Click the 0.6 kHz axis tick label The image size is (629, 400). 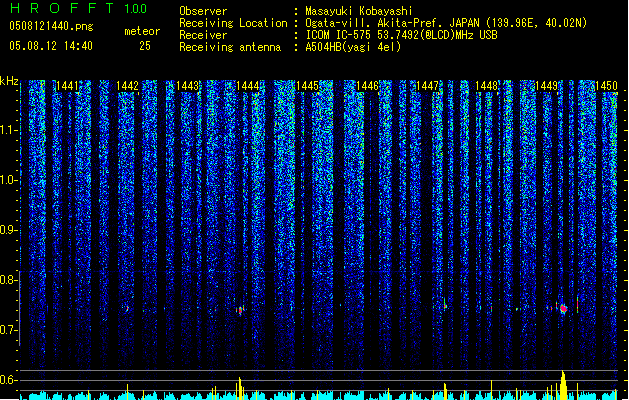click(8, 380)
